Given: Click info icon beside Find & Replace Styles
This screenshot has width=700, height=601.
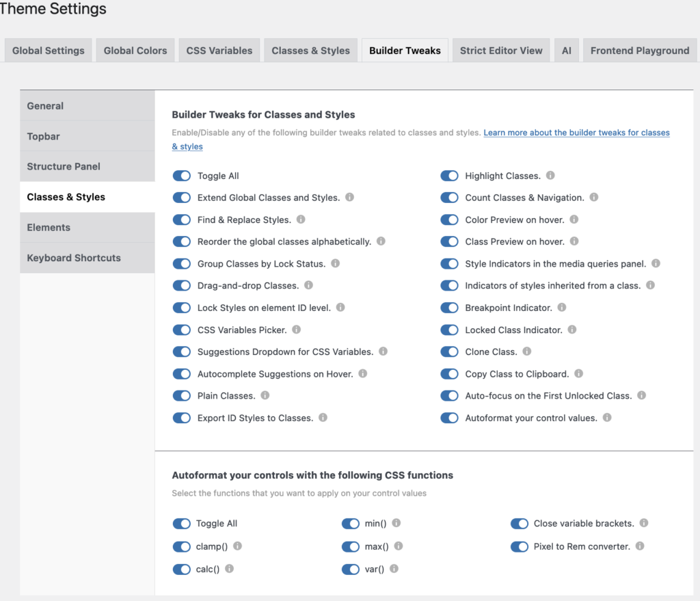Looking at the screenshot, I should (301, 219).
